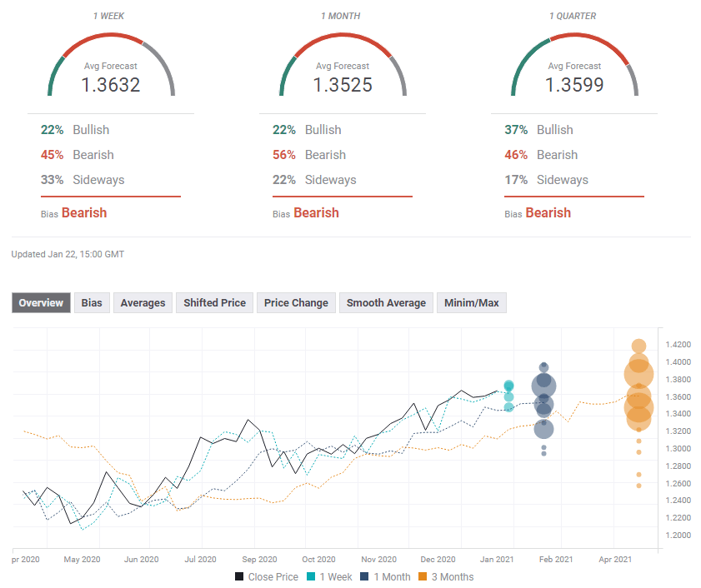Hide the 1 Month legend series
The image size is (701, 588).
386,576
